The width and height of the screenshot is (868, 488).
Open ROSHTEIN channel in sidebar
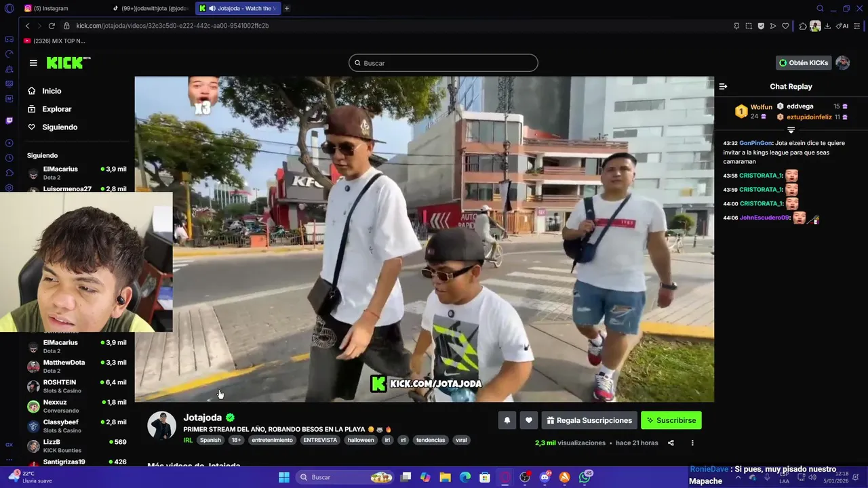coord(77,386)
